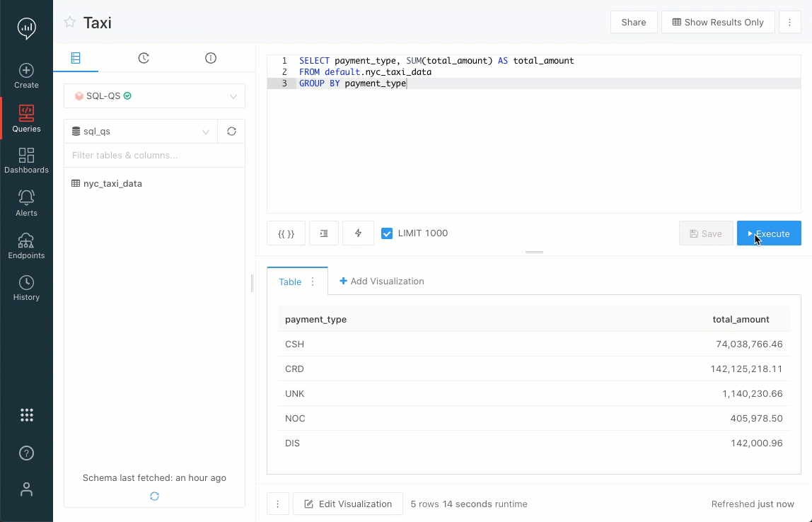812x522 pixels.
Task: Open Edit Visualization
Action: tap(347, 504)
